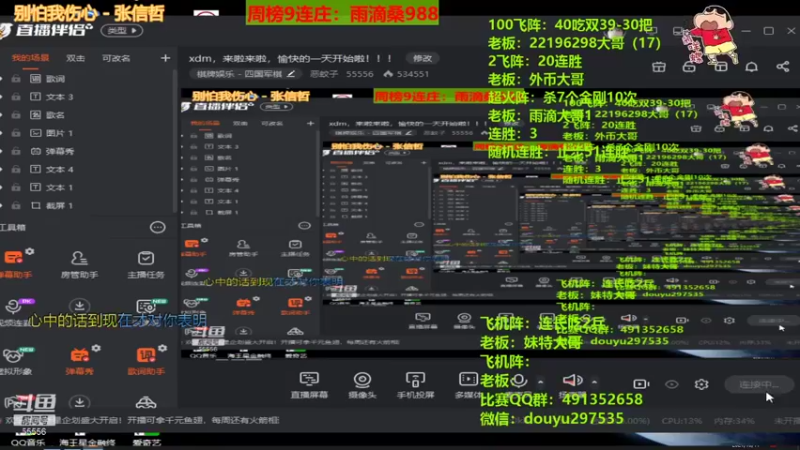Open the 歌词助手 tool

(x=145, y=361)
